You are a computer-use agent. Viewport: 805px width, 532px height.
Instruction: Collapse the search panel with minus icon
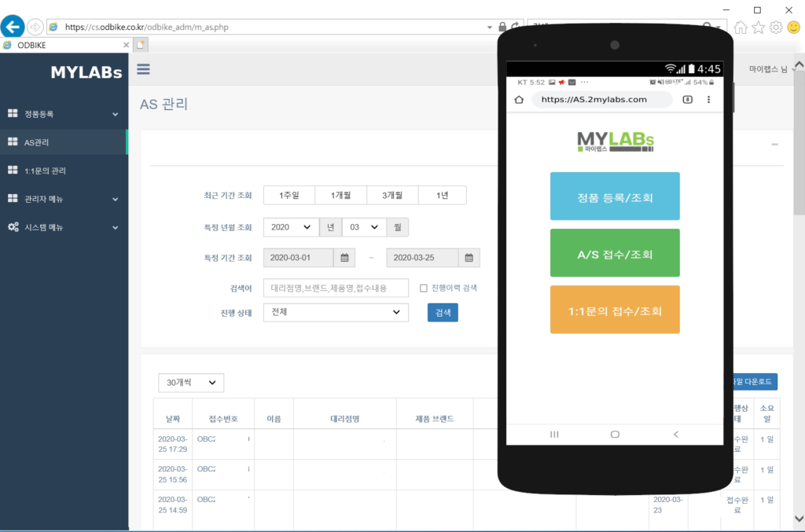774,145
